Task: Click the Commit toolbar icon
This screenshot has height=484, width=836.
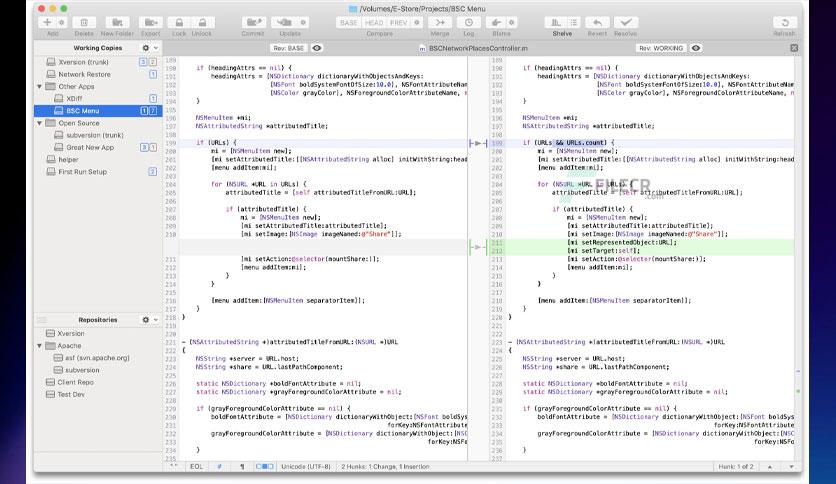Action: [253, 22]
